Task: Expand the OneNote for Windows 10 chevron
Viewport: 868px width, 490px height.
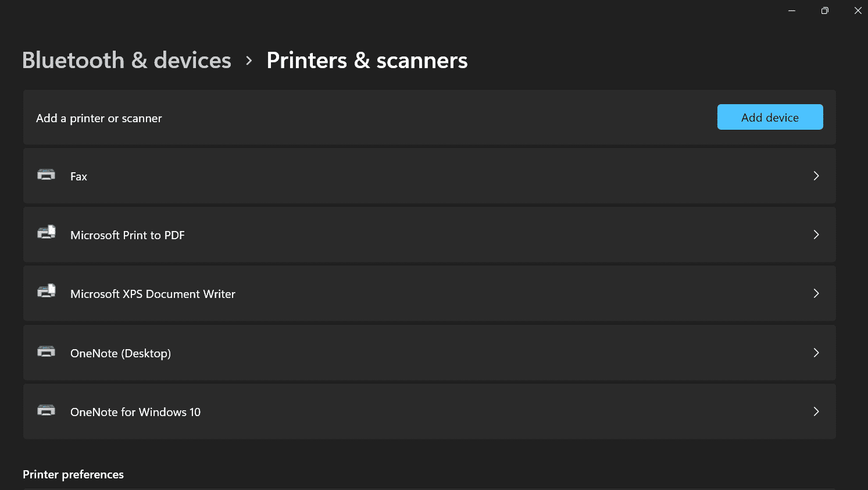Action: pos(816,411)
